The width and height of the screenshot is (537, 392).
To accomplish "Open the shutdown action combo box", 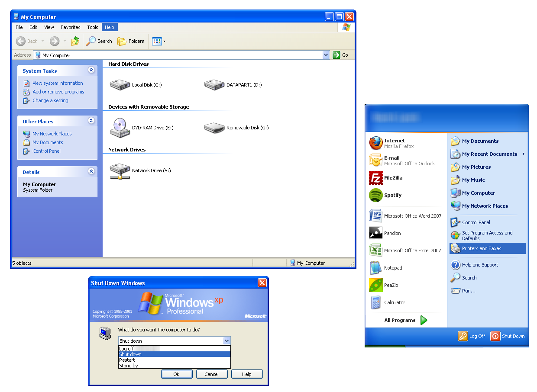I will click(174, 341).
